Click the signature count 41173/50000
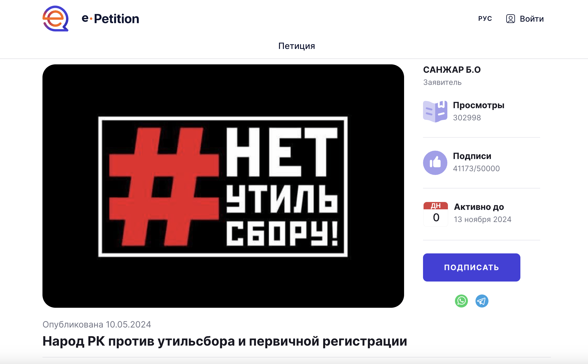 pos(476,168)
